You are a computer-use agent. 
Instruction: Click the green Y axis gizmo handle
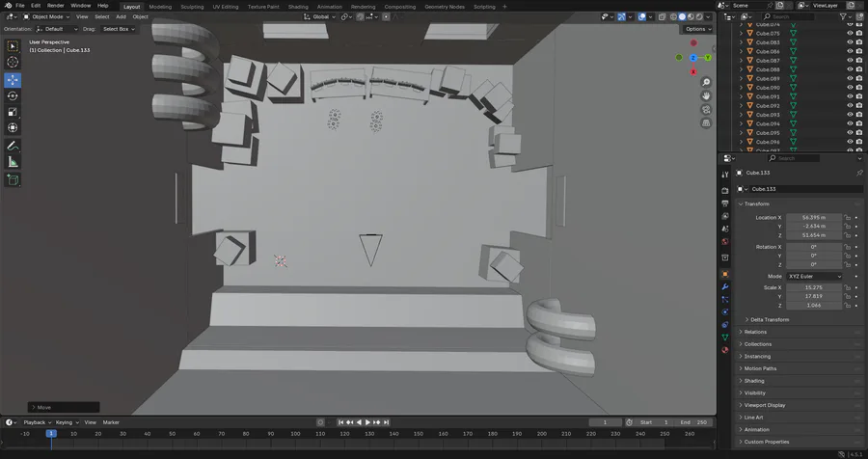coord(708,58)
